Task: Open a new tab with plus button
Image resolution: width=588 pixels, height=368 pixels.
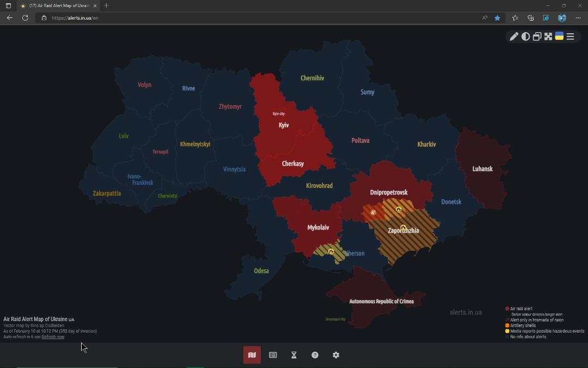Action: coord(107,5)
